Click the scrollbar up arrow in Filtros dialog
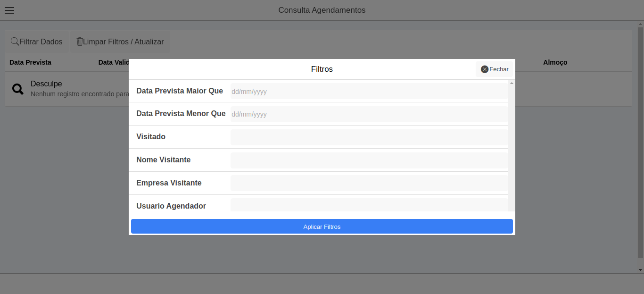 coord(511,83)
